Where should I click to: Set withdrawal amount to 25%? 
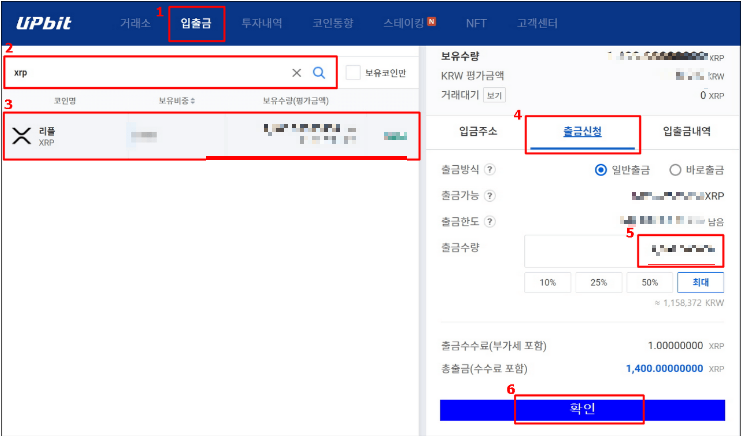coord(599,282)
